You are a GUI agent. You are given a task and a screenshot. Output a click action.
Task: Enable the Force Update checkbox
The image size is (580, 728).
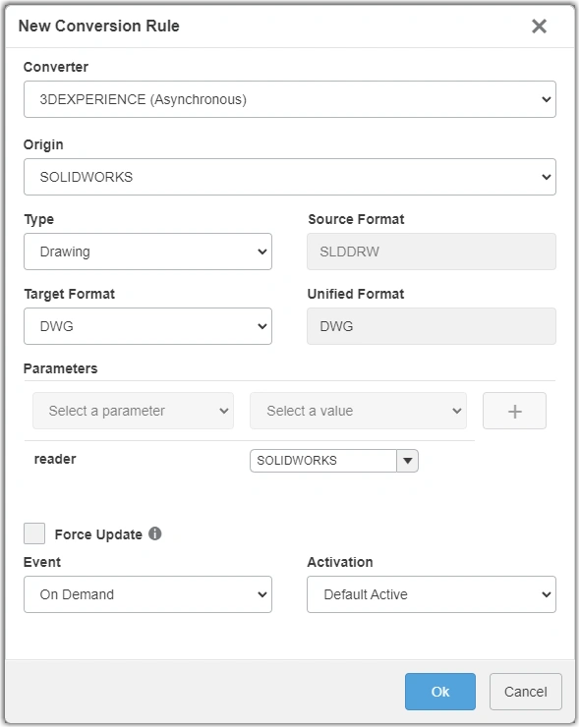click(x=34, y=533)
